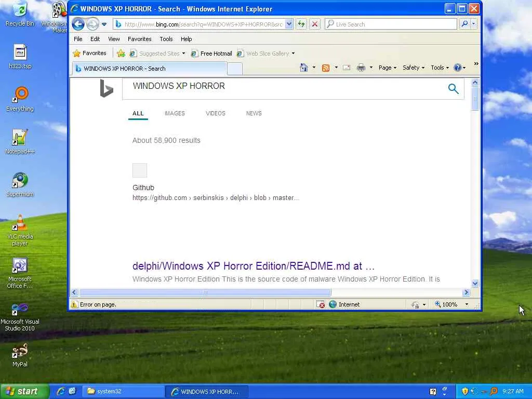Click the Home page icon
The image size is (532, 399).
(x=303, y=68)
